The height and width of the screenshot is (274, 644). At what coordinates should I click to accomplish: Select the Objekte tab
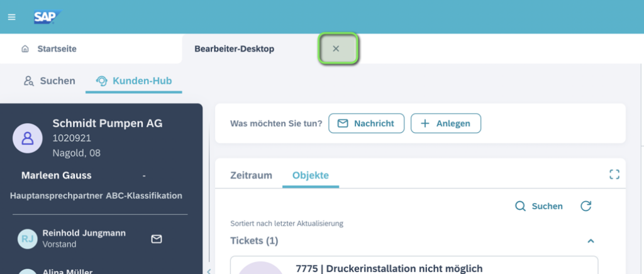tap(311, 175)
